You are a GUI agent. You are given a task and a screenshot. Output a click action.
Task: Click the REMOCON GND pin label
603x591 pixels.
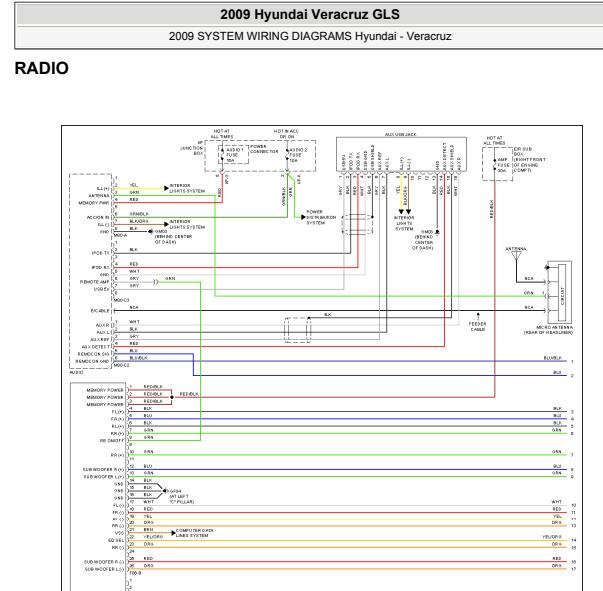tap(92, 361)
